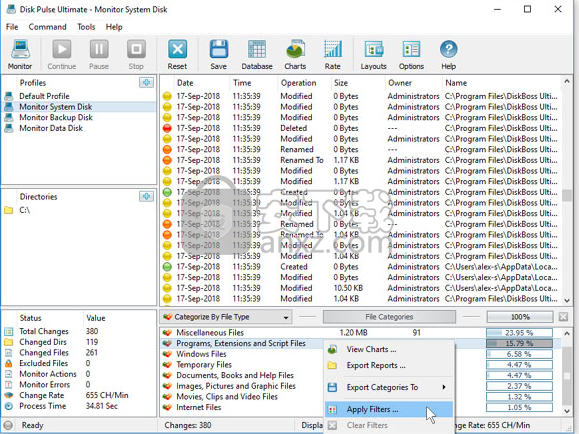Open the Tools menu
The width and height of the screenshot is (579, 434).
[86, 27]
